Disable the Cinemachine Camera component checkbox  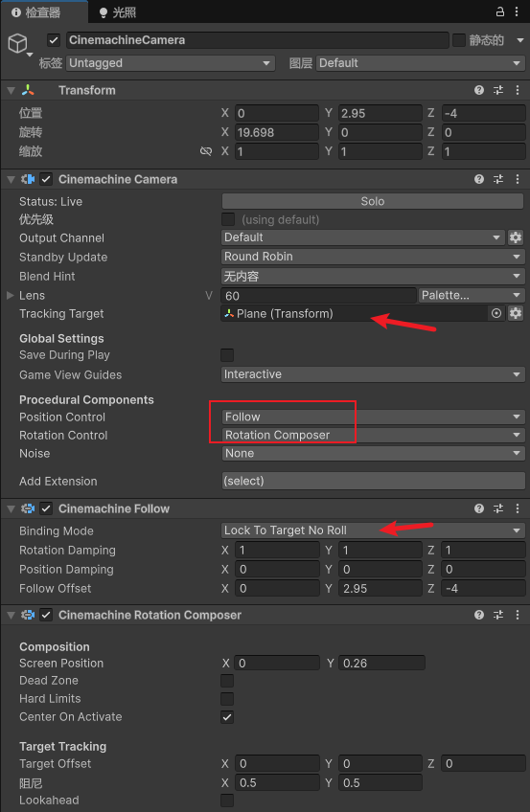tap(46, 179)
